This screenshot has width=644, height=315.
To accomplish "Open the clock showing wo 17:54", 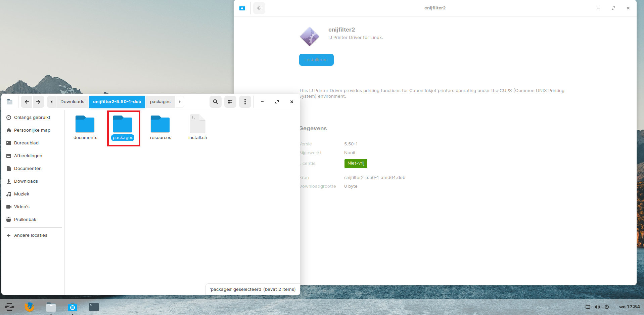I will (x=630, y=307).
